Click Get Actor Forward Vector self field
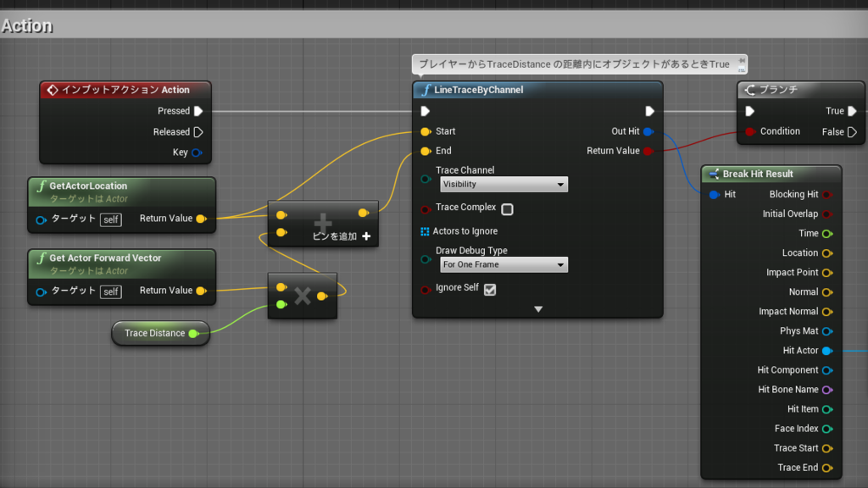This screenshot has width=868, height=488. click(111, 291)
